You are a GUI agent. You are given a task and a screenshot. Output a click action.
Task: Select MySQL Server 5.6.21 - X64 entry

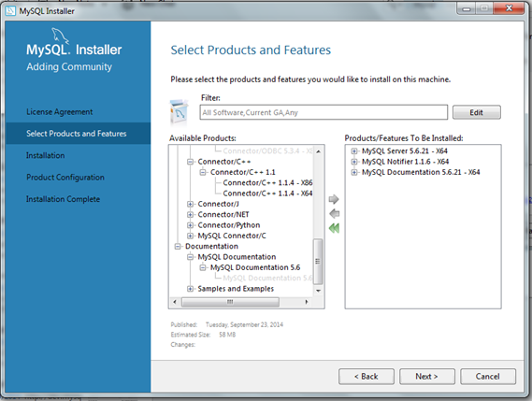coord(405,151)
